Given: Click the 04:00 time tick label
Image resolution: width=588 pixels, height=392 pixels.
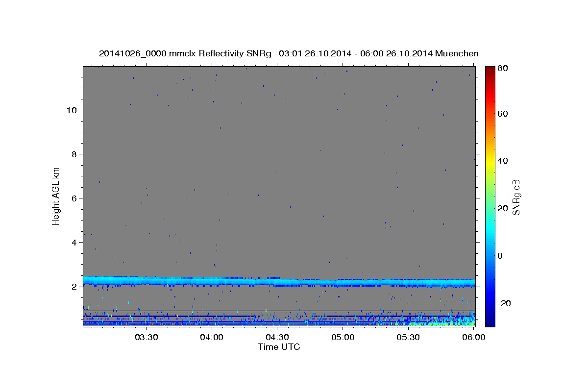Looking at the screenshot, I should pyautogui.click(x=212, y=337).
